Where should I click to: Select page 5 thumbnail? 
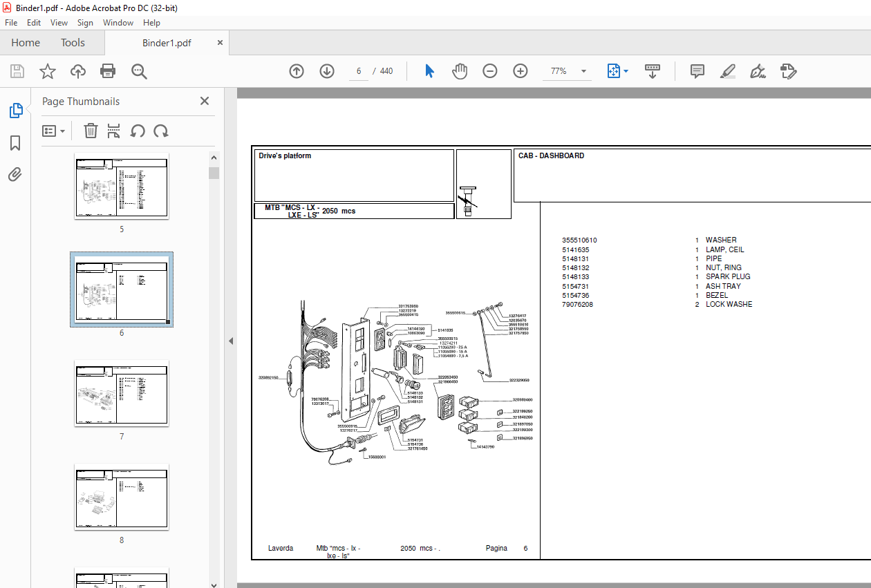(122, 186)
